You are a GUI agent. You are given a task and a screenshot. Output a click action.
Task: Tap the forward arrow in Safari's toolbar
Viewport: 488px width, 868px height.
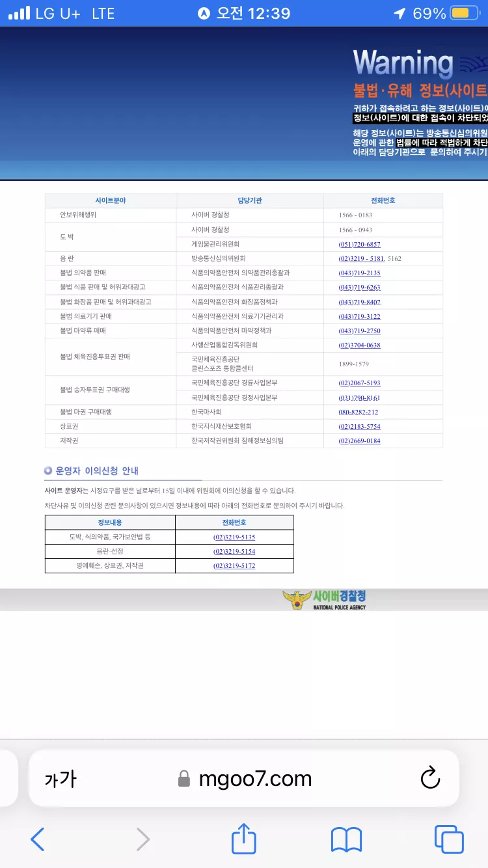coord(143,839)
